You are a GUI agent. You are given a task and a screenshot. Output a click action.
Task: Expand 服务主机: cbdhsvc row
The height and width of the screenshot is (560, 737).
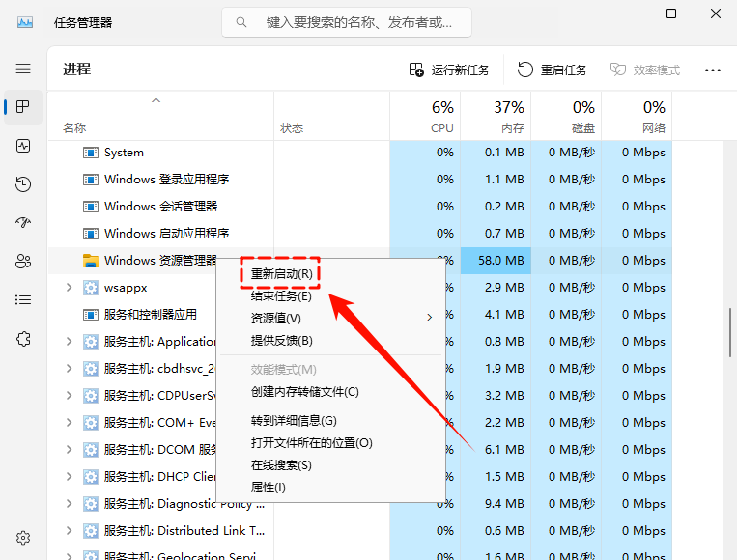click(70, 368)
